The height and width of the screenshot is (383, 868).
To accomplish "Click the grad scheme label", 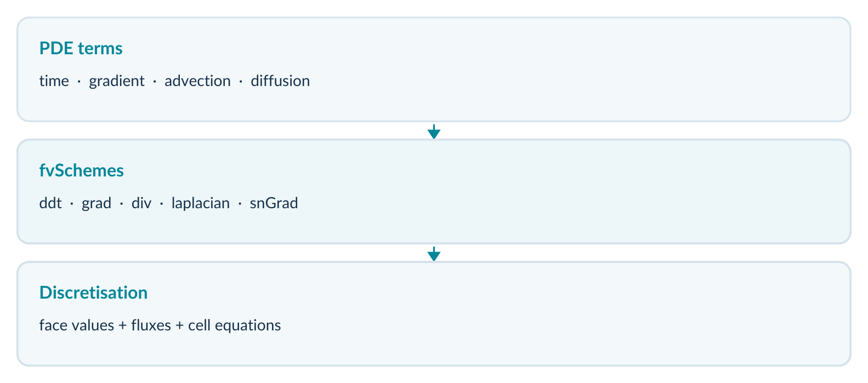I will tap(97, 203).
